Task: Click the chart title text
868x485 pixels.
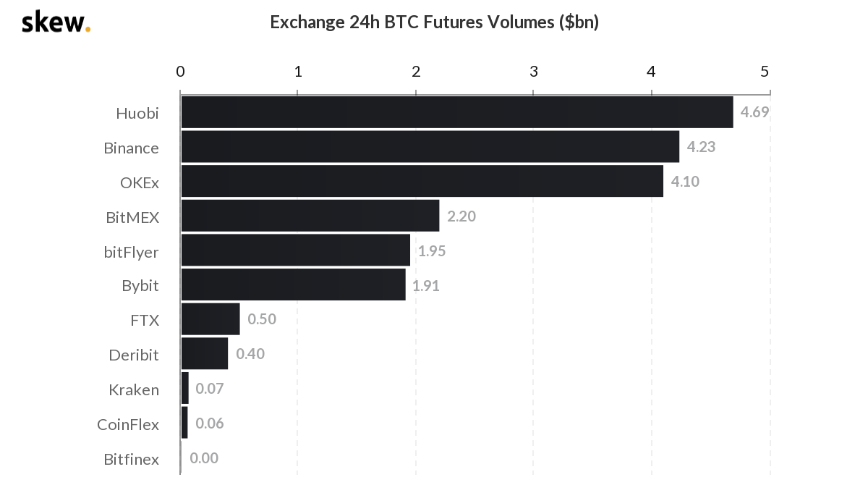Action: (x=434, y=22)
